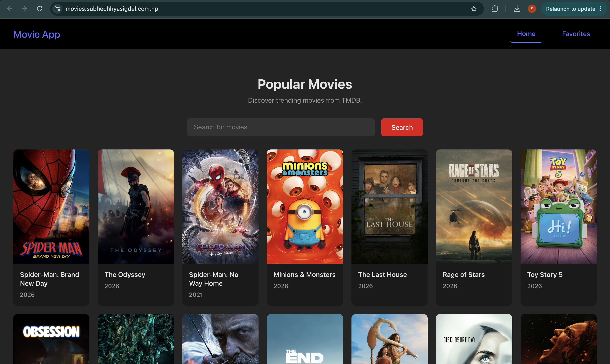The height and width of the screenshot is (364, 610).
Task: Click the red Search button
Action: 402,127
